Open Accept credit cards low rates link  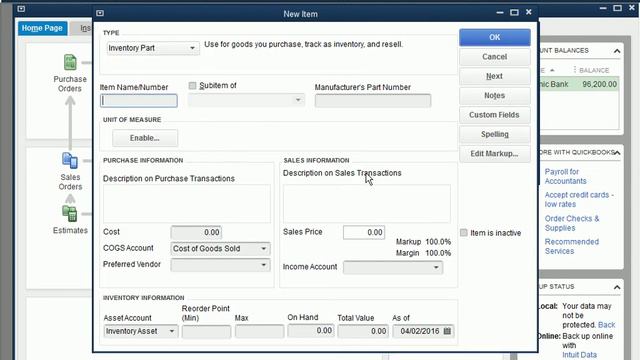[x=579, y=200]
